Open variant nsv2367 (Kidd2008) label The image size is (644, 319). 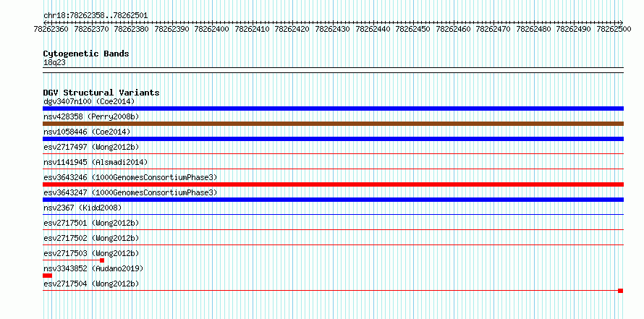82,208
